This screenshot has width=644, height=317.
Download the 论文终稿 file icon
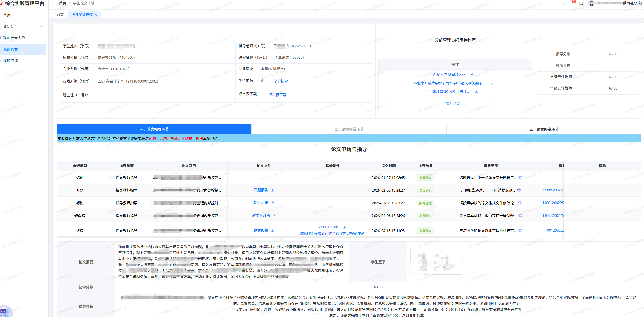(x=273, y=230)
